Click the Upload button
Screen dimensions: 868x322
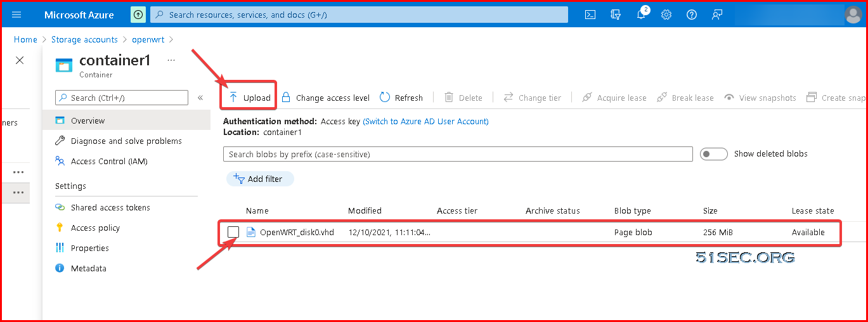(249, 98)
